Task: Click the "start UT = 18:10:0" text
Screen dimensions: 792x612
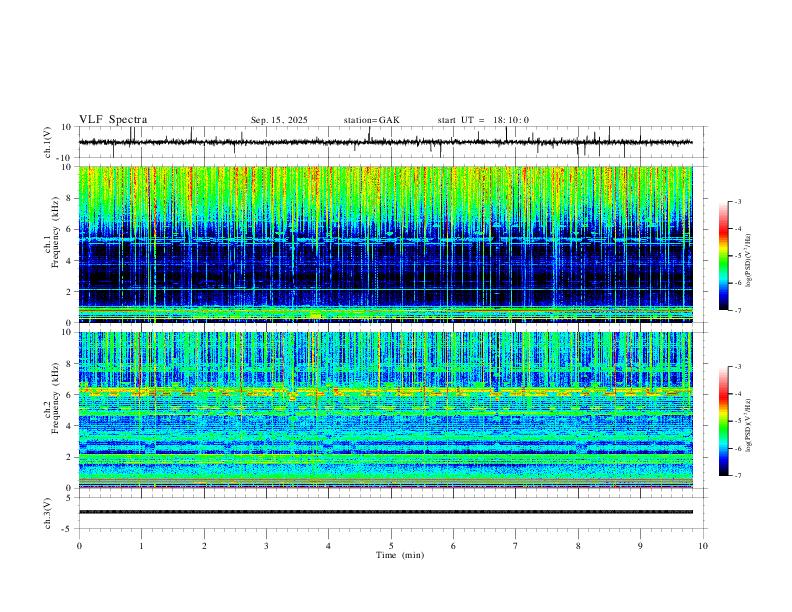Action: pyautogui.click(x=483, y=120)
